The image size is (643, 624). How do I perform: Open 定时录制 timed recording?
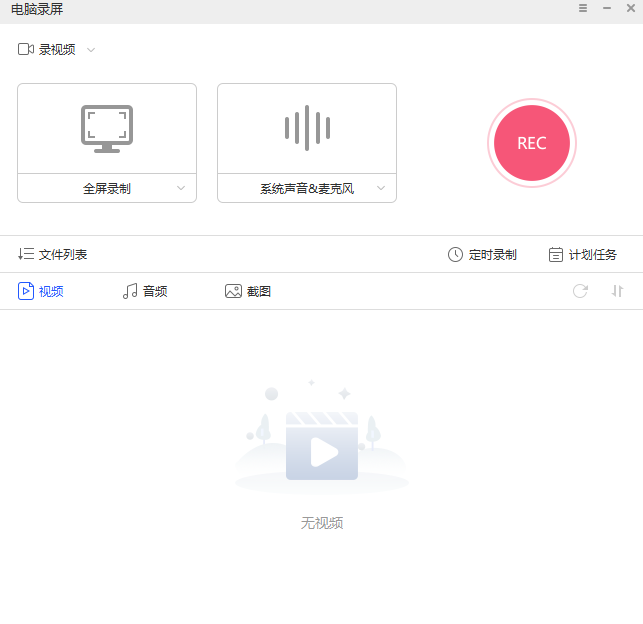pyautogui.click(x=482, y=255)
